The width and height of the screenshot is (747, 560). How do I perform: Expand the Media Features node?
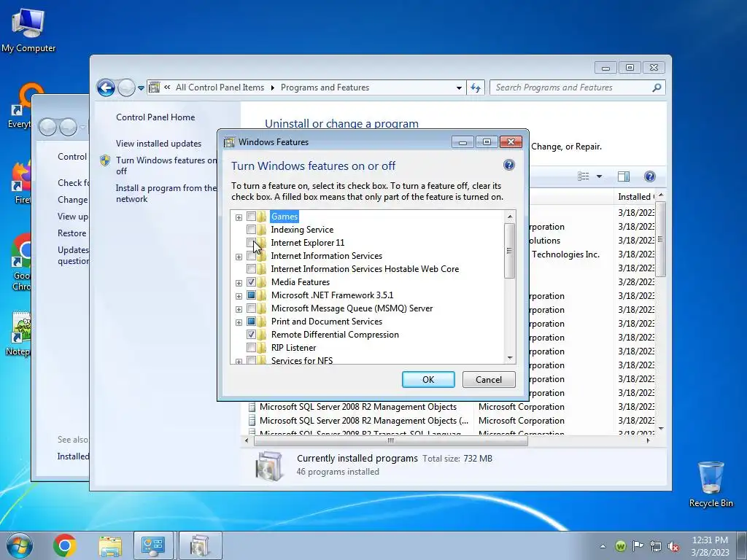pyautogui.click(x=239, y=283)
